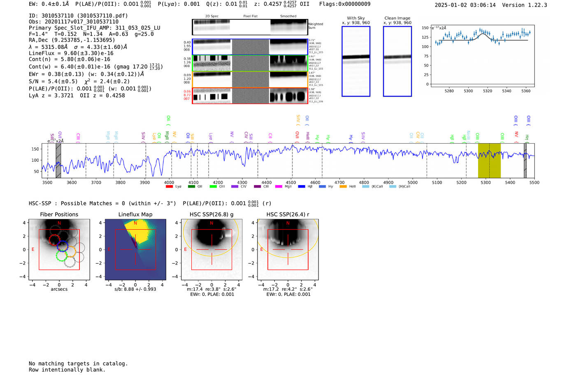Click Row intentionally blank text
The width and height of the screenshot is (576, 392).
click(x=67, y=370)
